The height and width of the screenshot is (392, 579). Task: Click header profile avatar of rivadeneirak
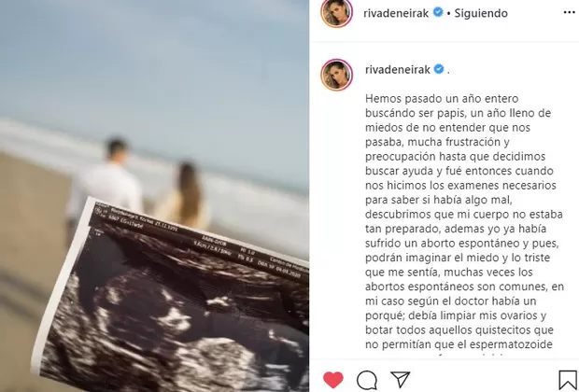click(x=336, y=13)
